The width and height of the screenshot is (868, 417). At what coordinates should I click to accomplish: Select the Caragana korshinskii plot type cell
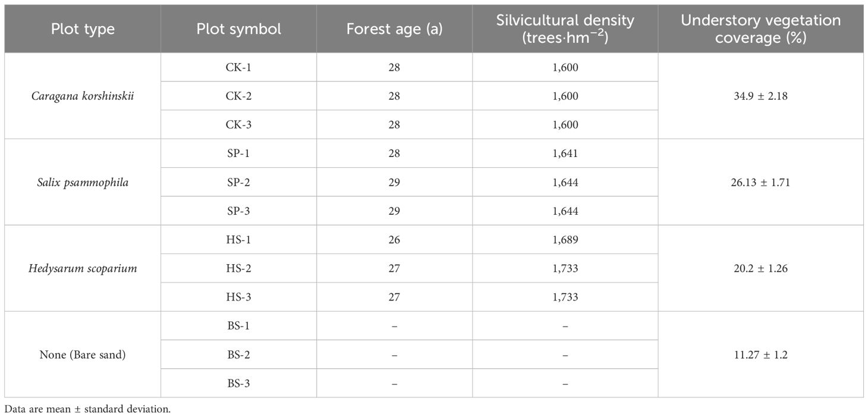pyautogui.click(x=83, y=96)
